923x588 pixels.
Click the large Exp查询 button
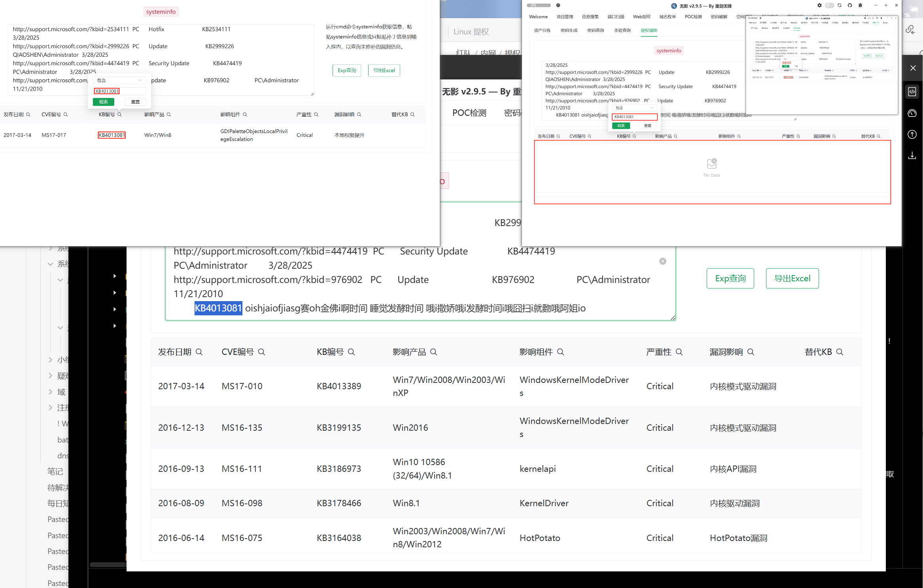pos(730,279)
